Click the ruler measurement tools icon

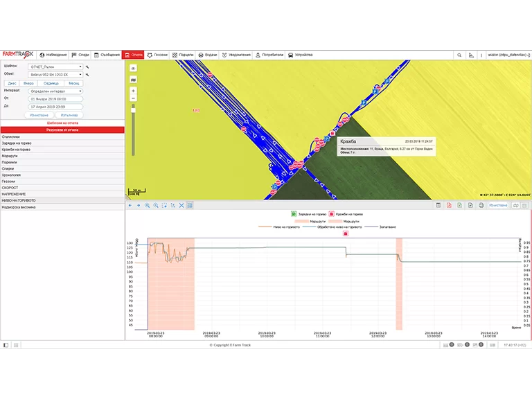[x=471, y=55]
